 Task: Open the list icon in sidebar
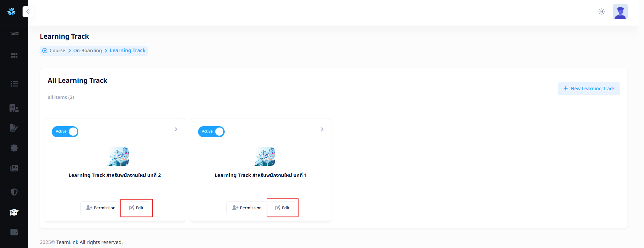(14, 84)
